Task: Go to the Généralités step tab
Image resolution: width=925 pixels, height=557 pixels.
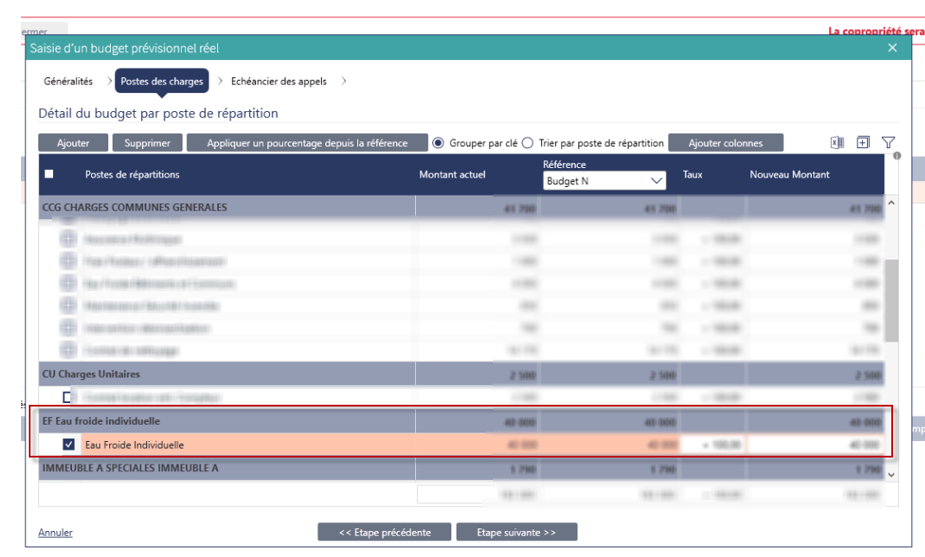Action: tap(68, 81)
